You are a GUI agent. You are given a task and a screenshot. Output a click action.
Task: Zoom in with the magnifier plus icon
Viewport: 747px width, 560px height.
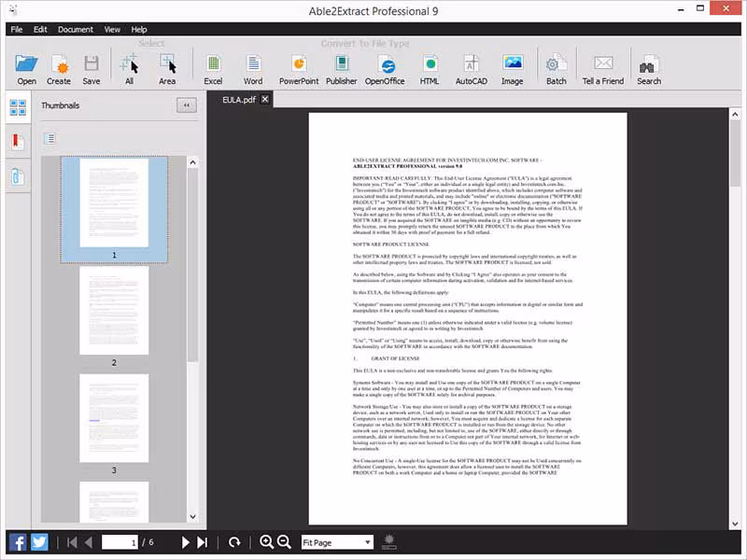coord(266,542)
